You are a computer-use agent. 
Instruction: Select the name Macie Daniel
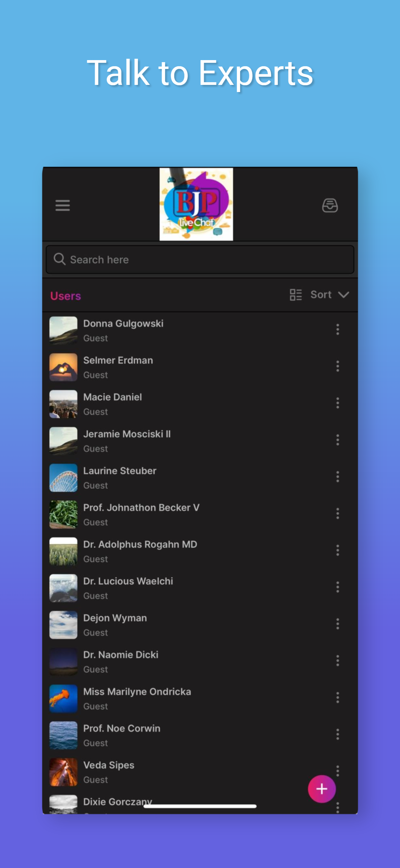[x=113, y=397]
